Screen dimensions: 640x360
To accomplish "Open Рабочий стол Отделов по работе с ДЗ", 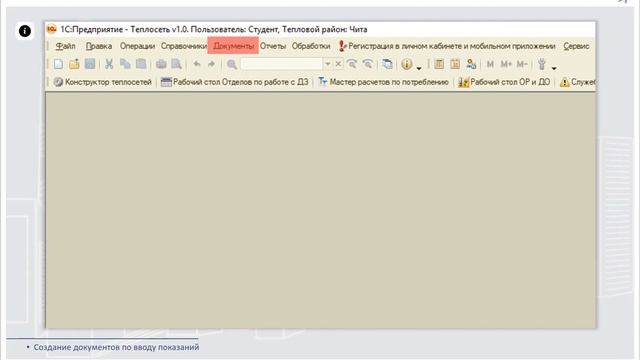I will tap(235, 82).
